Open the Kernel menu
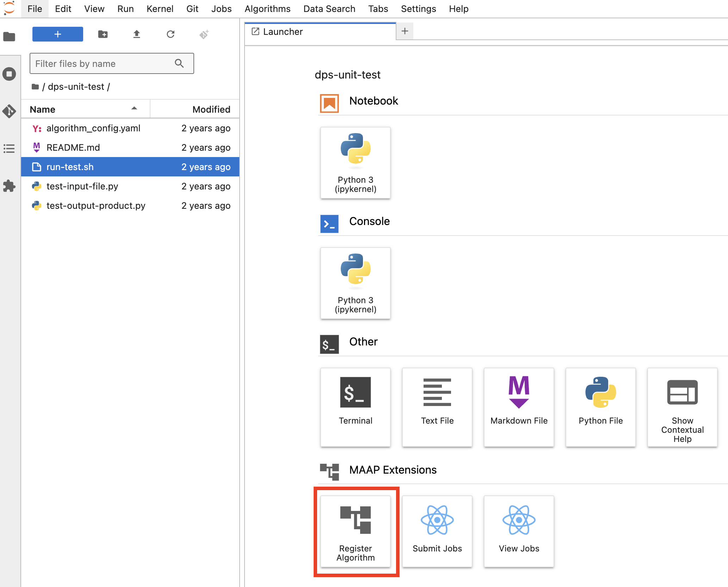The height and width of the screenshot is (587, 728). pyautogui.click(x=160, y=9)
